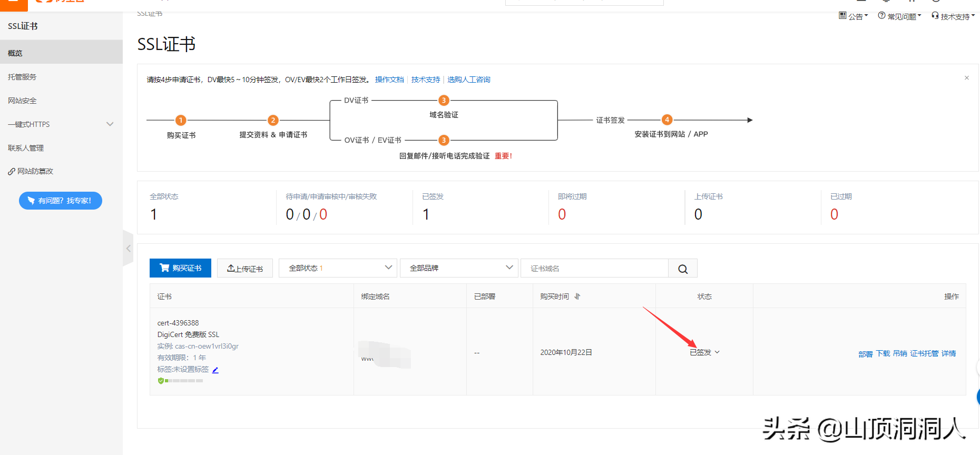The height and width of the screenshot is (455, 980).
Task: Click the 2020年10月22日 purchase date cell
Action: [x=566, y=352]
